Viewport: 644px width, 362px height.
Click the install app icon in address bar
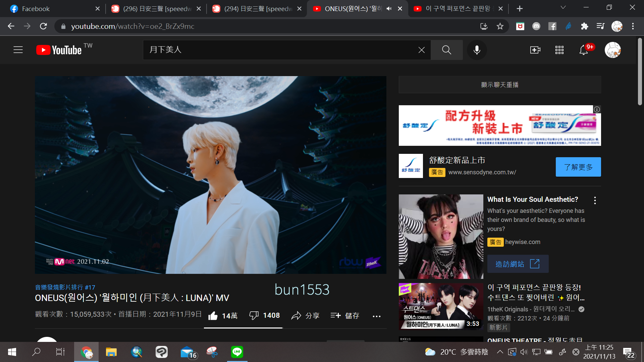click(x=484, y=26)
